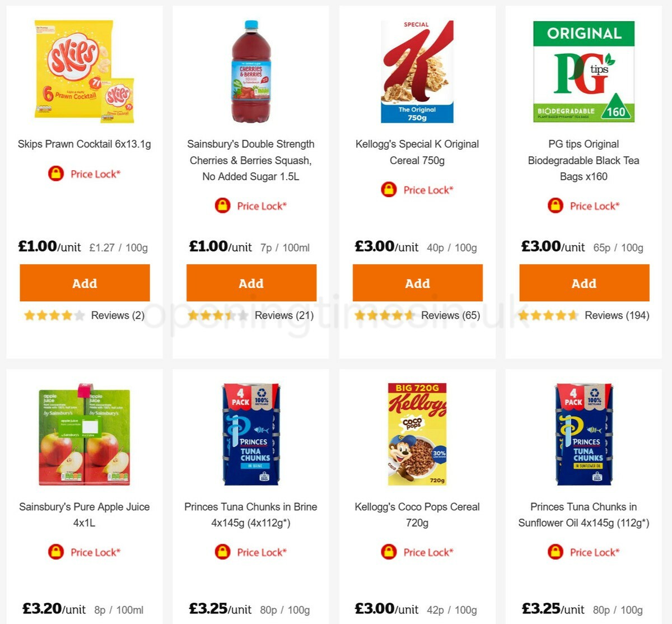The width and height of the screenshot is (672, 624).
Task: Open the Reviews (2) for Skips Prawn Cocktail
Action: point(118,315)
